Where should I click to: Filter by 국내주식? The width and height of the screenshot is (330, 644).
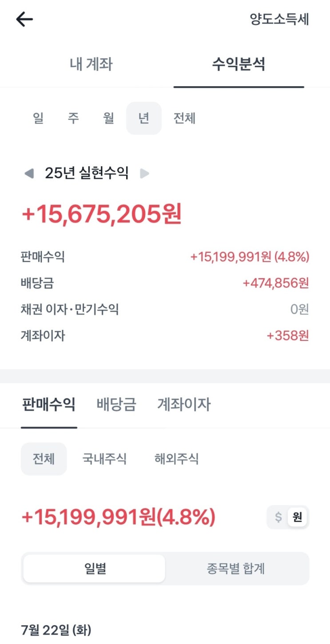pos(104,459)
